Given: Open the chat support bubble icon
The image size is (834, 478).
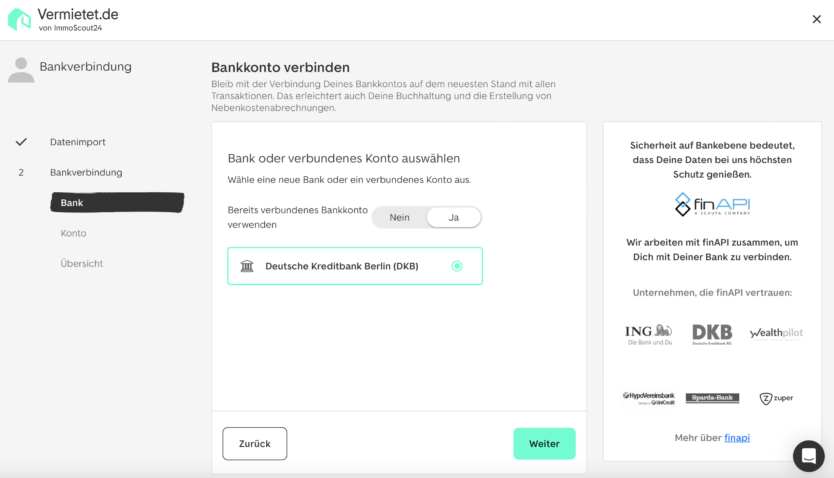Looking at the screenshot, I should point(808,456).
